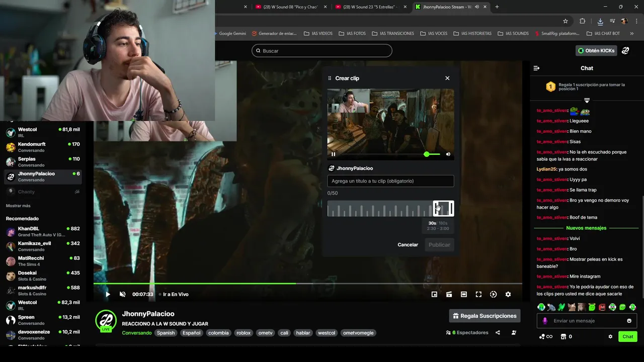Click the clip range selector handle on timeline
Image resolution: width=644 pixels, height=362 pixels.
click(x=443, y=208)
